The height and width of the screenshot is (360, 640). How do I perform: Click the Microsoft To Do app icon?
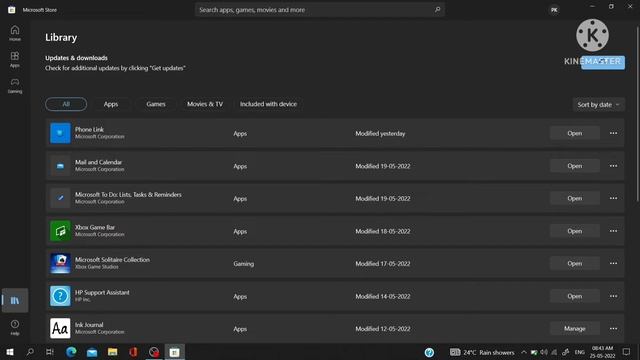(x=60, y=198)
